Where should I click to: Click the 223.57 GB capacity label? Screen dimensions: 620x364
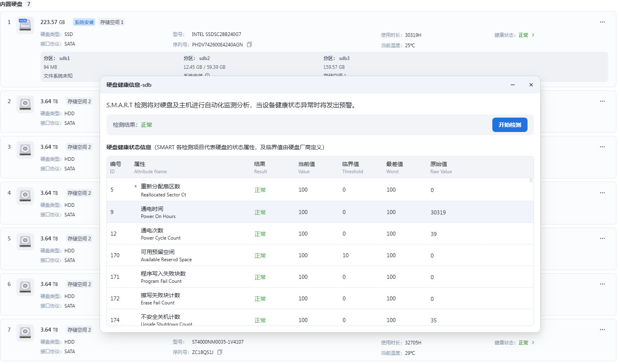click(x=52, y=22)
